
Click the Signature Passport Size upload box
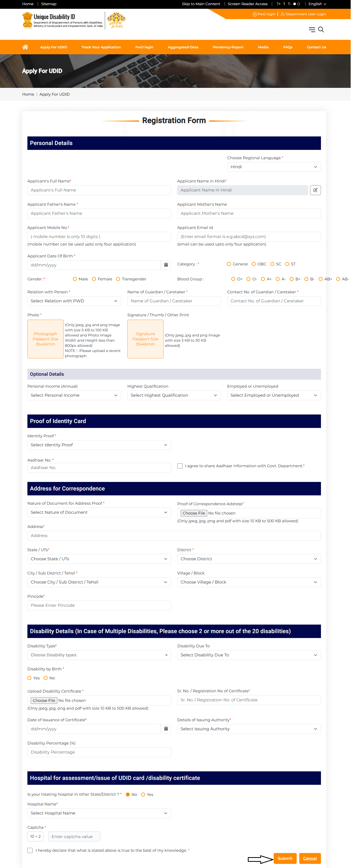pyautogui.click(x=145, y=339)
